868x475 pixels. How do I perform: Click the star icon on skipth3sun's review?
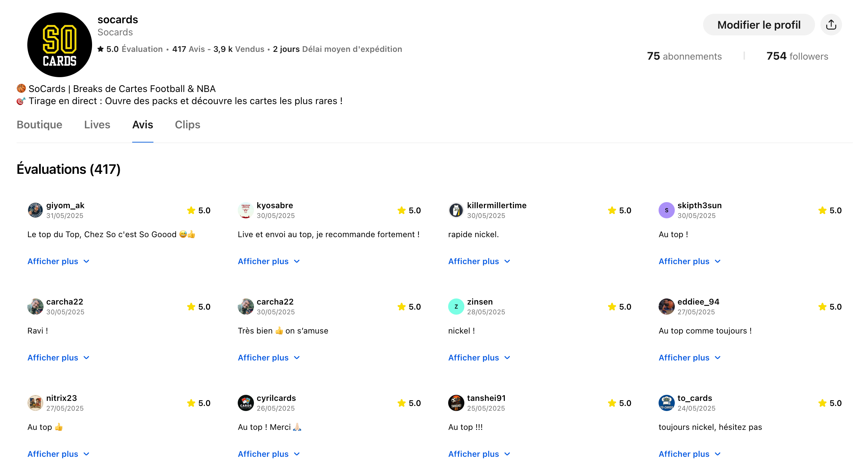click(822, 210)
